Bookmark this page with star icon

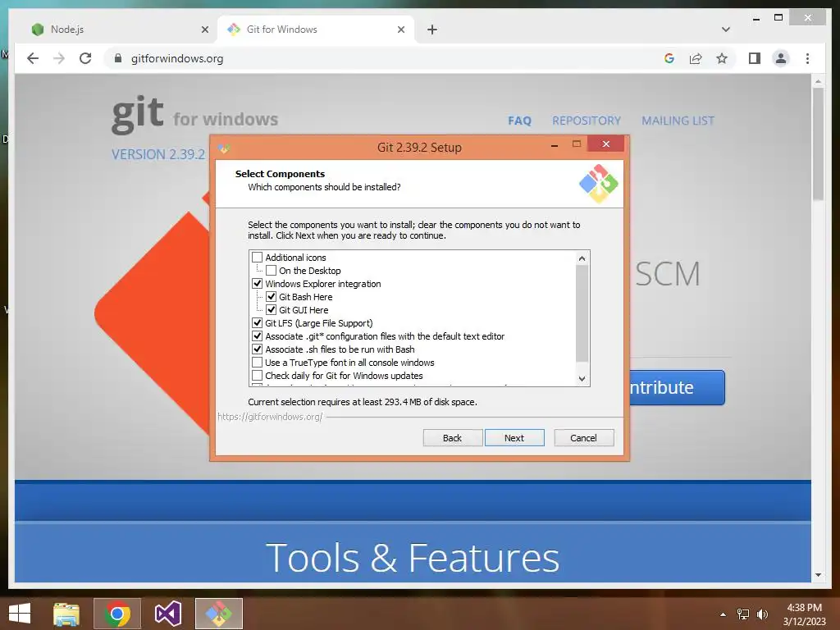pyautogui.click(x=722, y=58)
